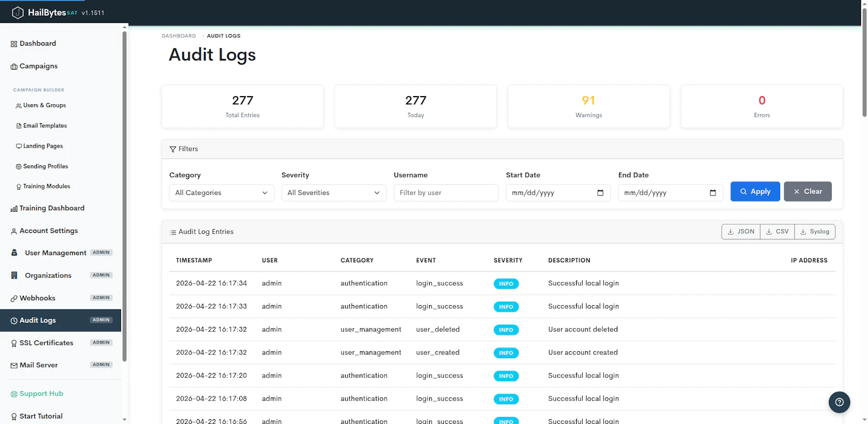Click the TIMESTAMP column header
Viewport: 868px width, 424px height.
194,261
